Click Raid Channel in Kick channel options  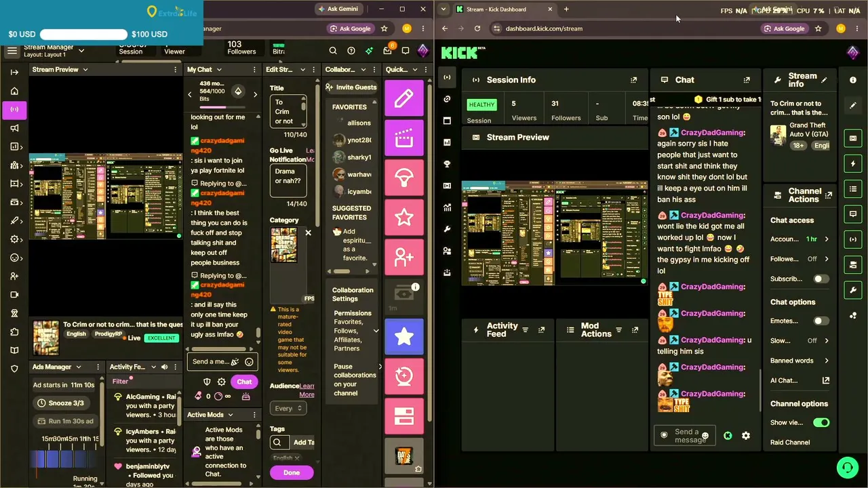pyautogui.click(x=790, y=443)
